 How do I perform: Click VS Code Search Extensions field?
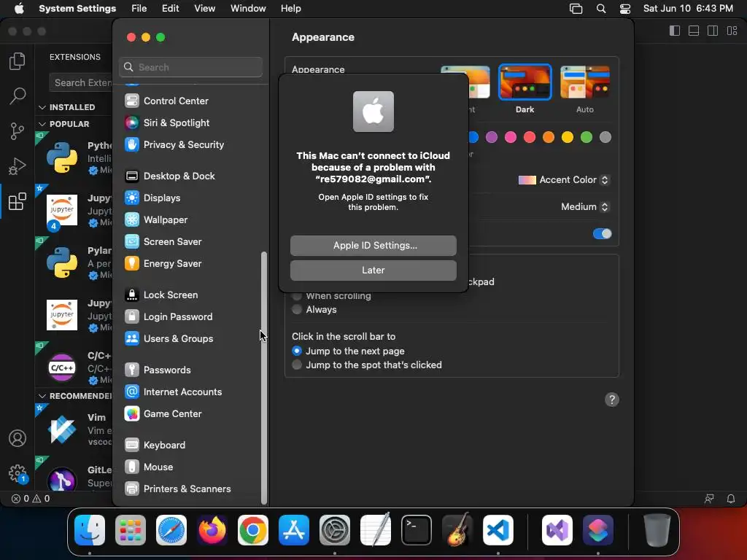(x=81, y=83)
